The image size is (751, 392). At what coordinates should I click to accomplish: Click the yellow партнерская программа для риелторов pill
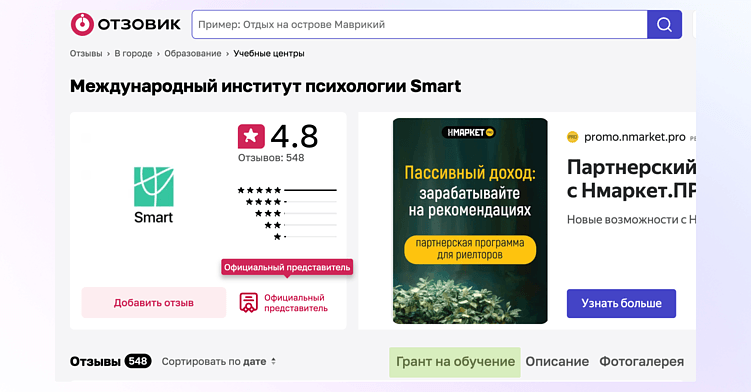click(x=470, y=249)
